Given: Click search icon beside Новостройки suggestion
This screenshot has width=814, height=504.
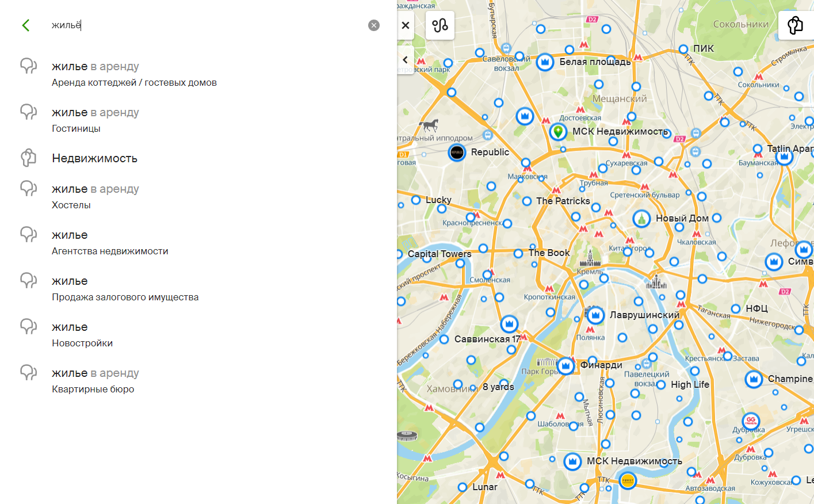Looking at the screenshot, I should pos(28,326).
